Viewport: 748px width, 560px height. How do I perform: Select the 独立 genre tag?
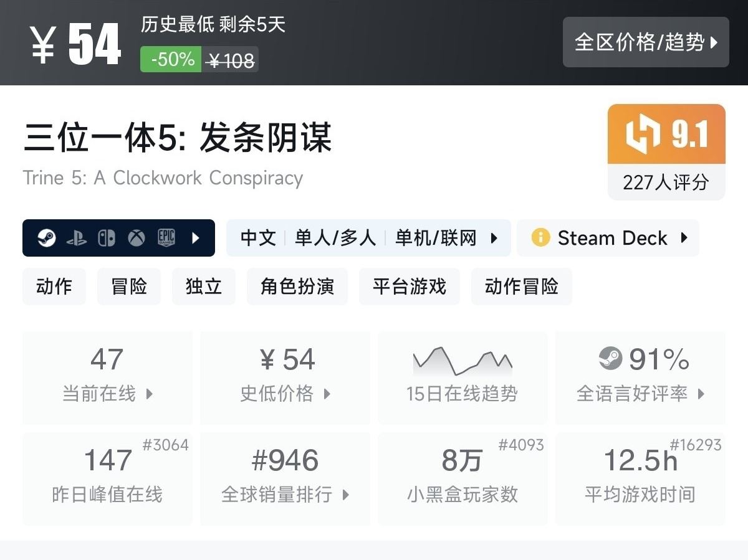[204, 287]
